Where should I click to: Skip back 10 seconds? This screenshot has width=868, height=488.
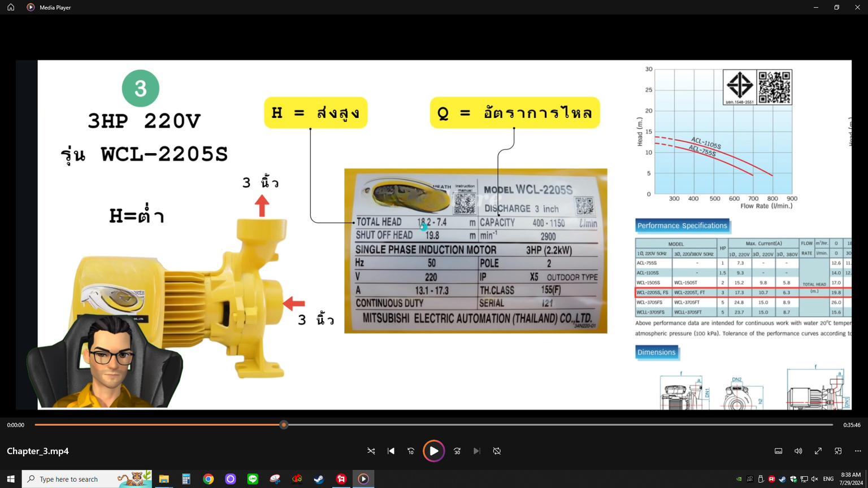pyautogui.click(x=411, y=451)
